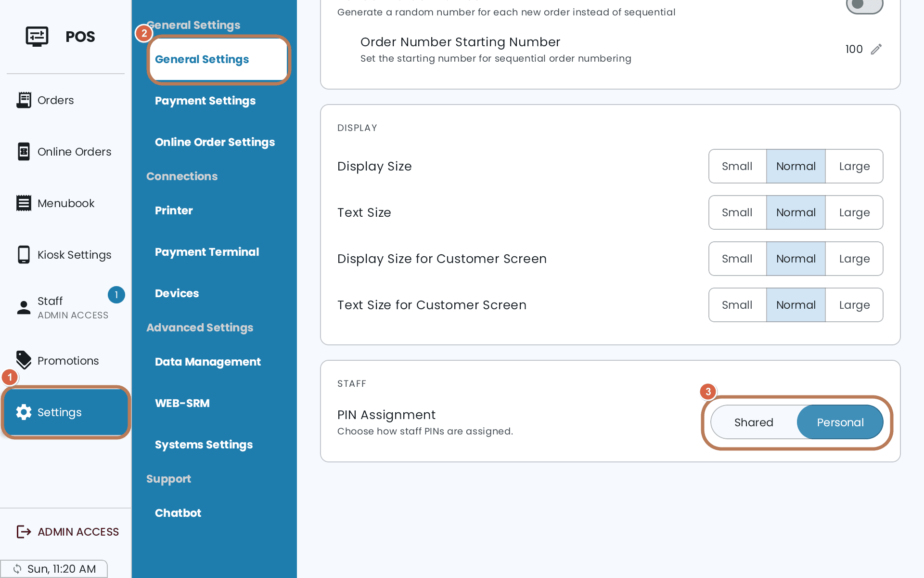
Task: Click the Orders receipt icon
Action: click(x=24, y=100)
